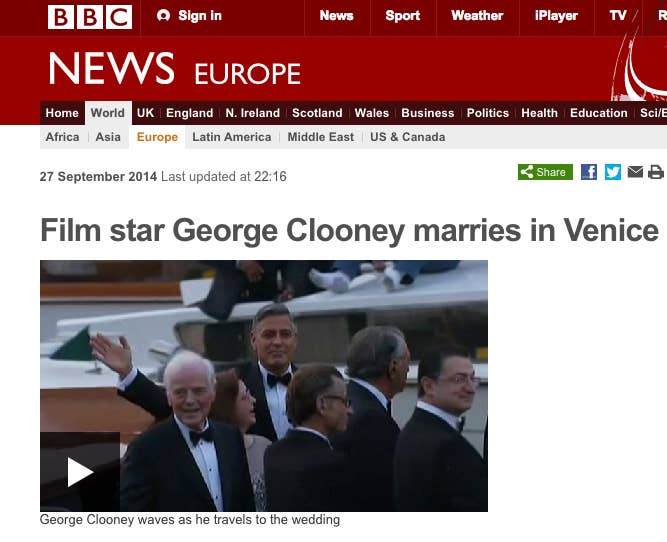Image resolution: width=667 pixels, height=542 pixels.
Task: Email this article via envelope icon
Action: pos(635,172)
